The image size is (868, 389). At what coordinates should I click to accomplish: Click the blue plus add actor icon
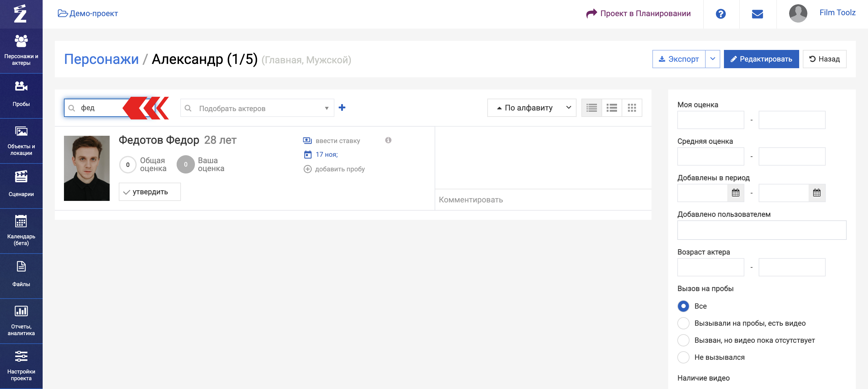(x=342, y=107)
